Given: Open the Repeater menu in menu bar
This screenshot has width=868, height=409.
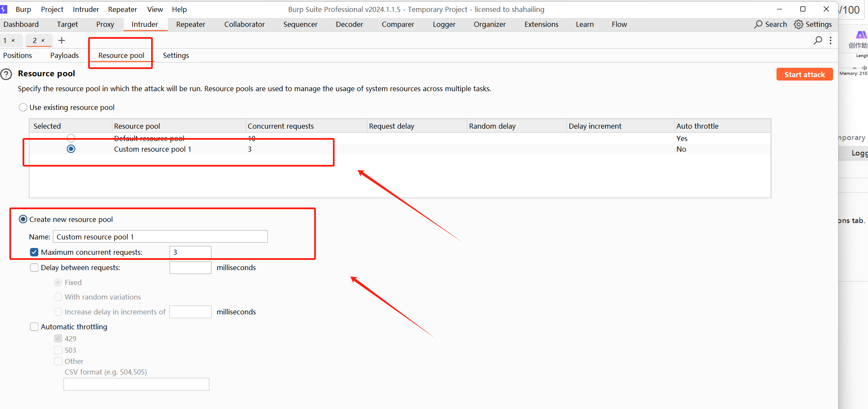Looking at the screenshot, I should 123,9.
